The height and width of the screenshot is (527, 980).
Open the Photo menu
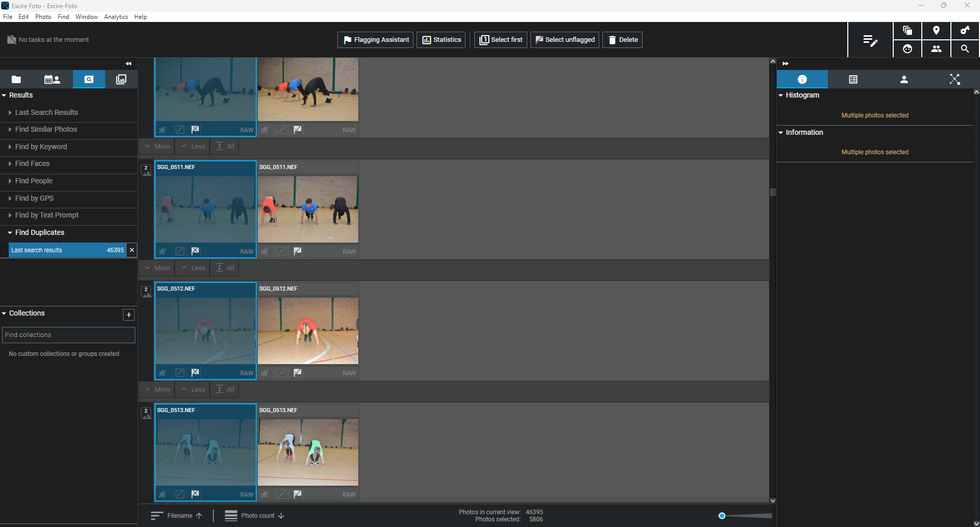click(x=43, y=17)
